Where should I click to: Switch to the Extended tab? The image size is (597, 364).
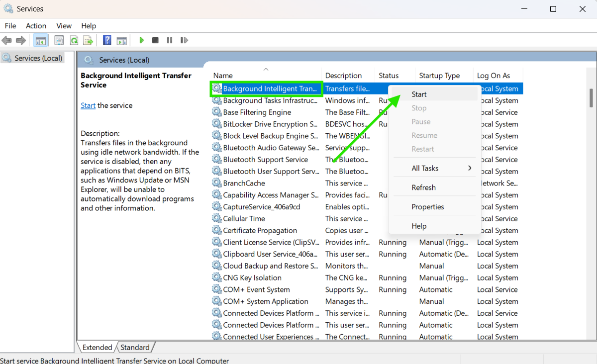pyautogui.click(x=97, y=348)
